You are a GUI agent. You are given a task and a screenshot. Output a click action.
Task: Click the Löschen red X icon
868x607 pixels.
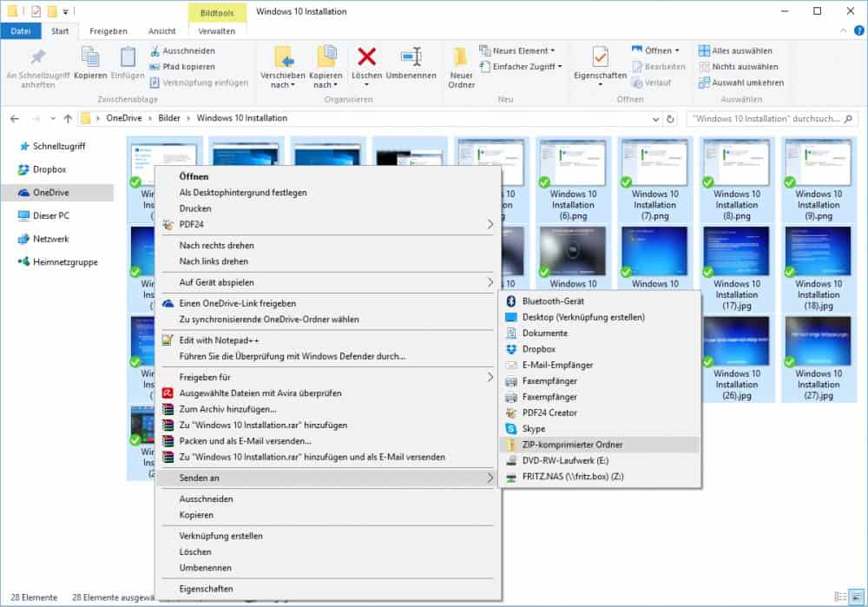point(366,56)
